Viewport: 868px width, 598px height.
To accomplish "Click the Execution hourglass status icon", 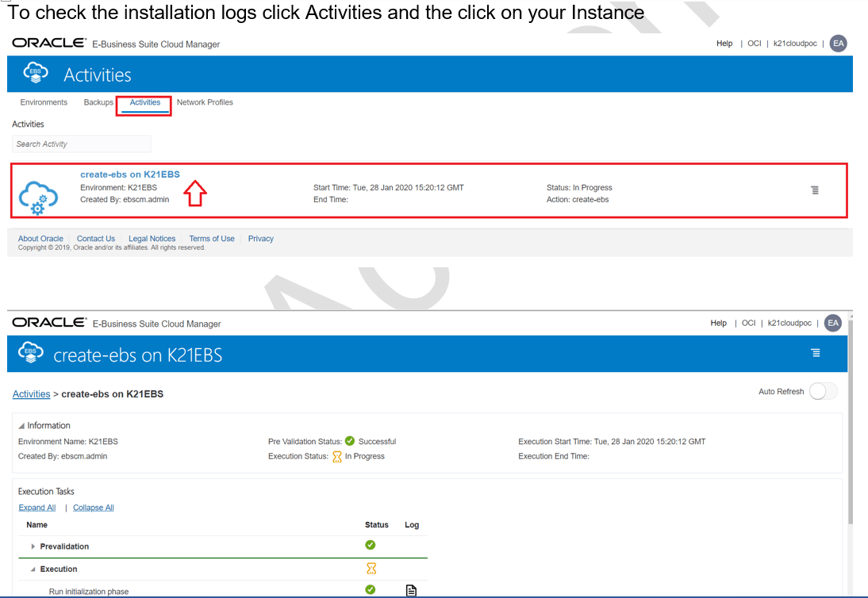I will pos(371,569).
